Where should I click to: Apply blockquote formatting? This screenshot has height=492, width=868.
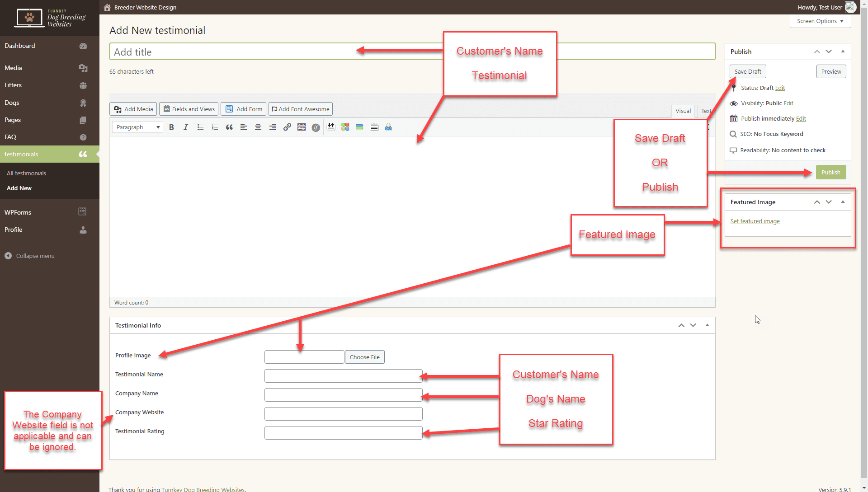tap(229, 127)
